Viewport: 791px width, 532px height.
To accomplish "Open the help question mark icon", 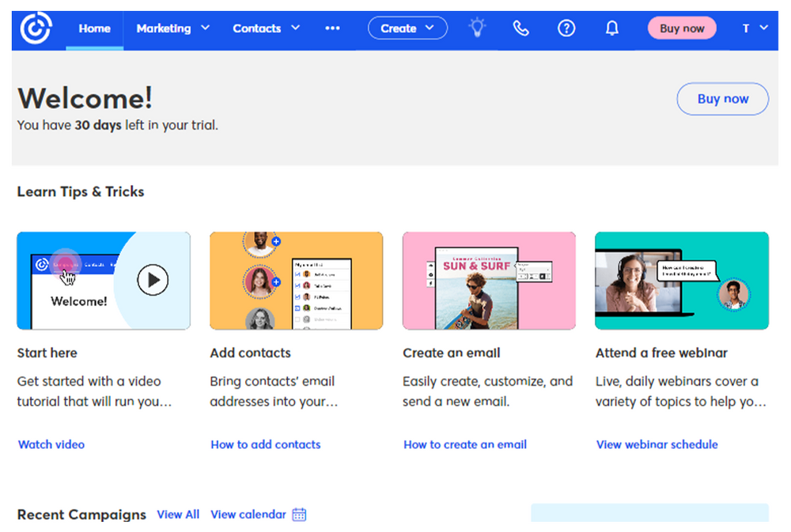I will (566, 28).
